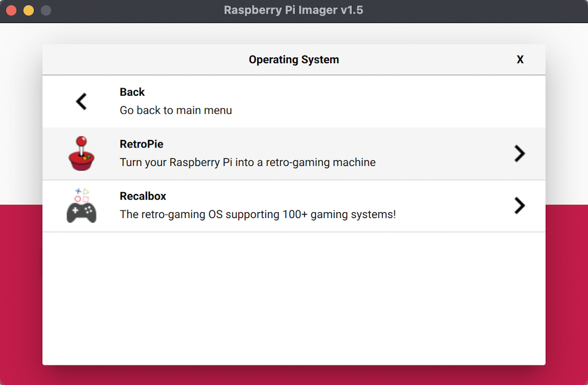Close the Operating System dialog with X
The height and width of the screenshot is (385, 588).
(520, 60)
